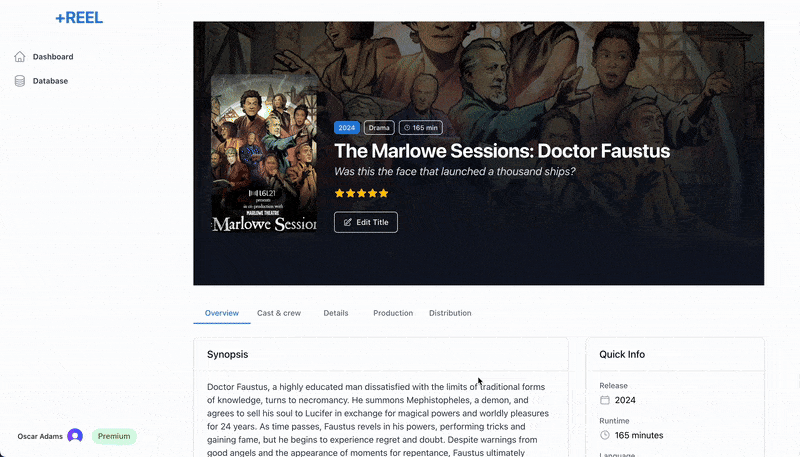The height and width of the screenshot is (457, 800).
Task: Click the fifth gold rating star
Action: (x=384, y=193)
